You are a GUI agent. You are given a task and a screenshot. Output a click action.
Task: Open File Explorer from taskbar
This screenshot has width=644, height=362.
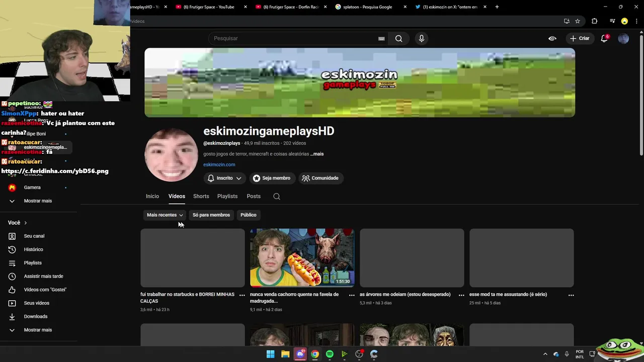point(285,354)
